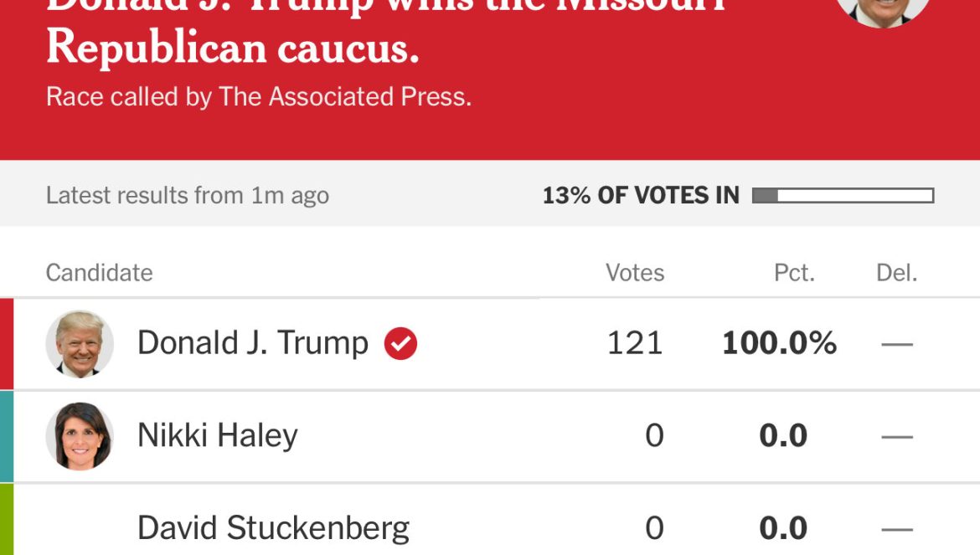Click the 'Latest results from 1m ago' timestamp
Image resolution: width=980 pixels, height=555 pixels.
(187, 196)
